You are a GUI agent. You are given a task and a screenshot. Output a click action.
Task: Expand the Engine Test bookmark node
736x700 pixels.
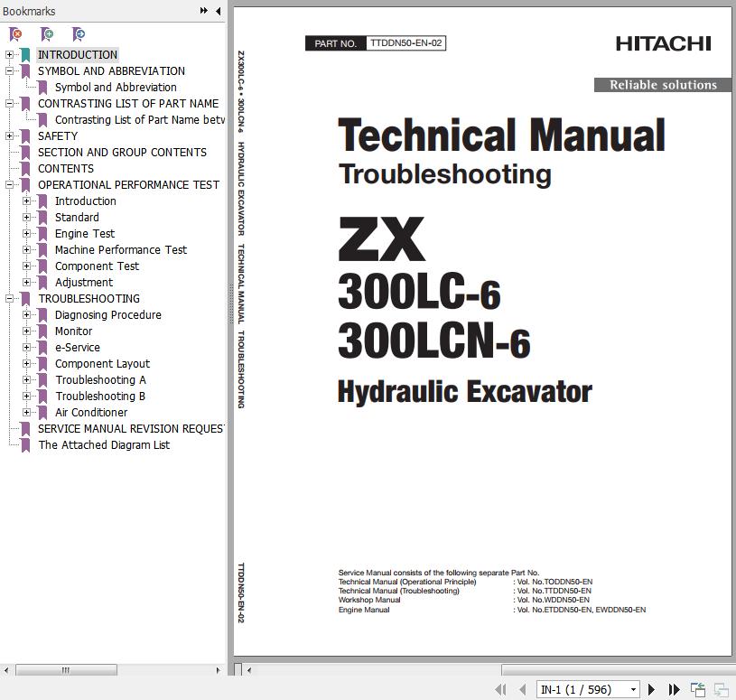coord(27,234)
